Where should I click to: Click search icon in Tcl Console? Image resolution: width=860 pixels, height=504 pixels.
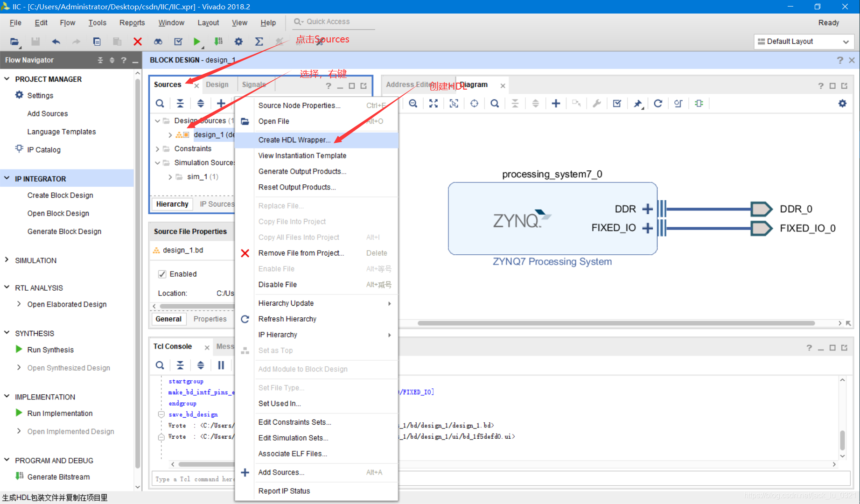(x=160, y=365)
